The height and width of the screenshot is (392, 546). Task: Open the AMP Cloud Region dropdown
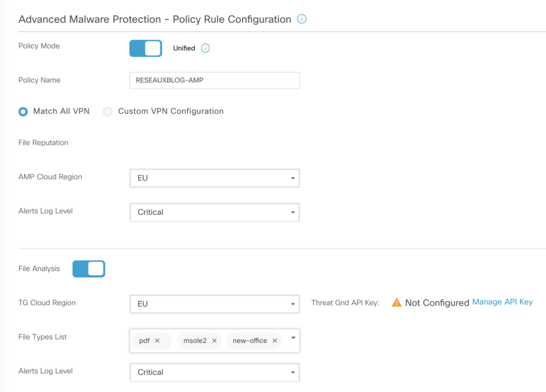[214, 178]
